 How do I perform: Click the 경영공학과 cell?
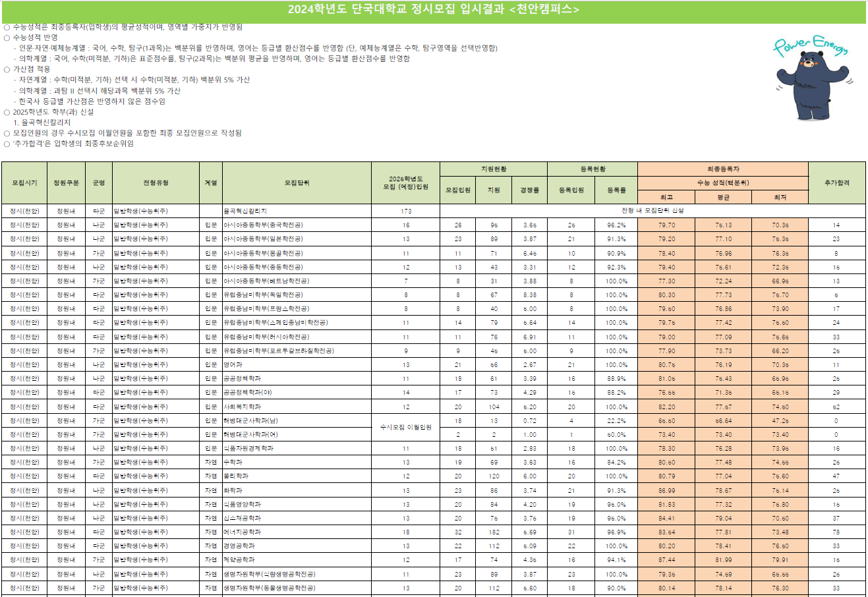click(x=297, y=546)
